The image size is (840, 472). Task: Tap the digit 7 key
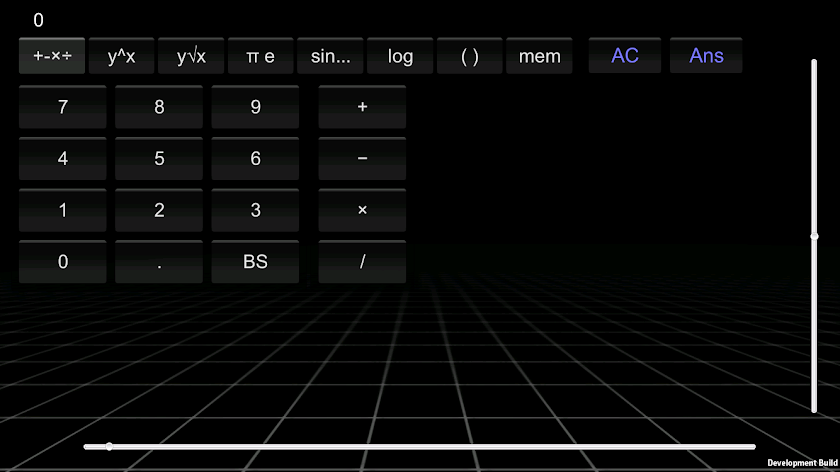[x=63, y=107]
